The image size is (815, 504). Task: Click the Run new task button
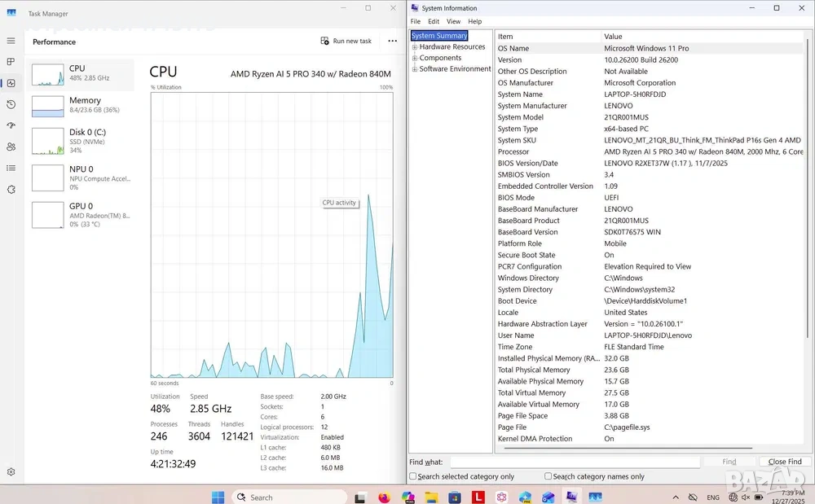pos(346,41)
